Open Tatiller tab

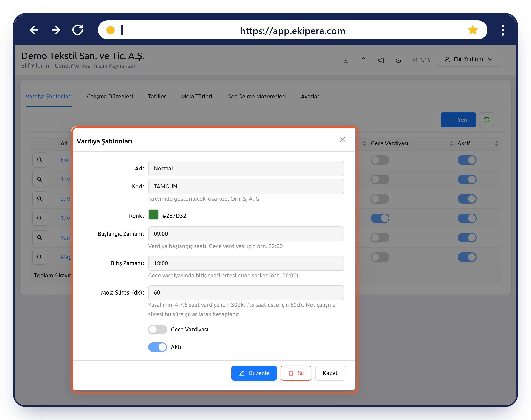pyautogui.click(x=157, y=96)
